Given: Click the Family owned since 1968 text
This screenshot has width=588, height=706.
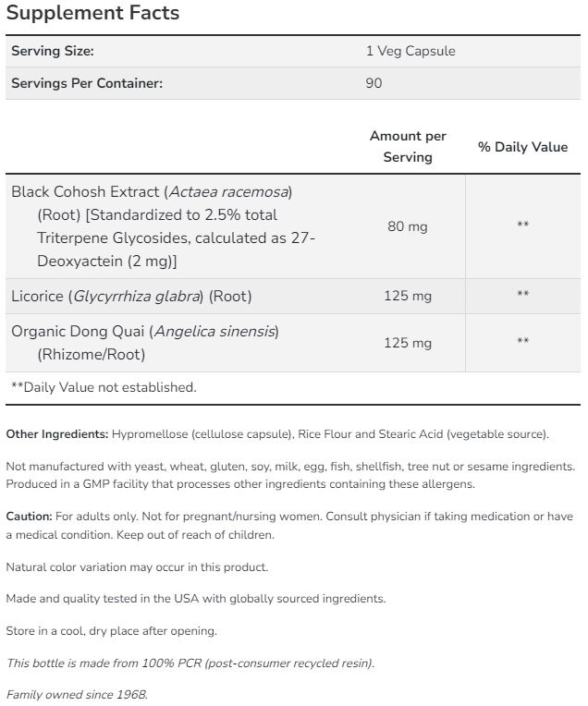Looking at the screenshot, I should pos(77,694).
